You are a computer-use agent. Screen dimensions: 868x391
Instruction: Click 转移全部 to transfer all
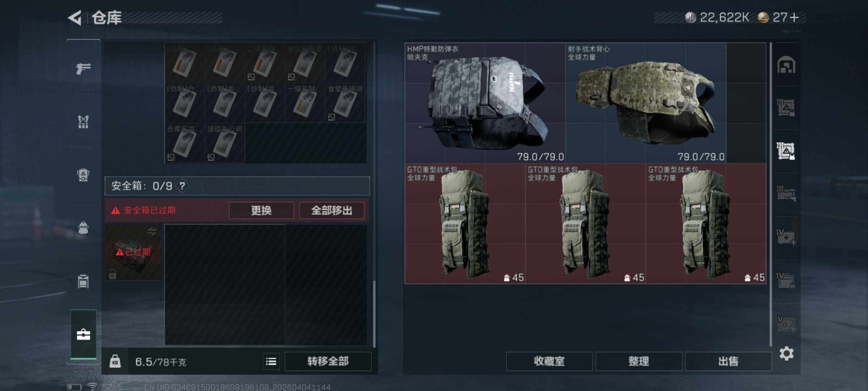(x=328, y=361)
